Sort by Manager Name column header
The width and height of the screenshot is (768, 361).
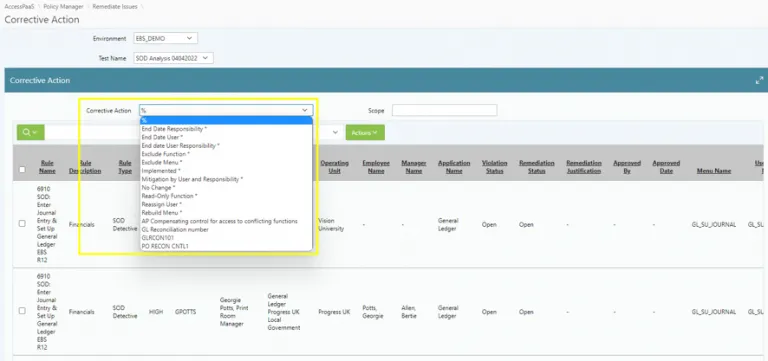pyautogui.click(x=413, y=167)
